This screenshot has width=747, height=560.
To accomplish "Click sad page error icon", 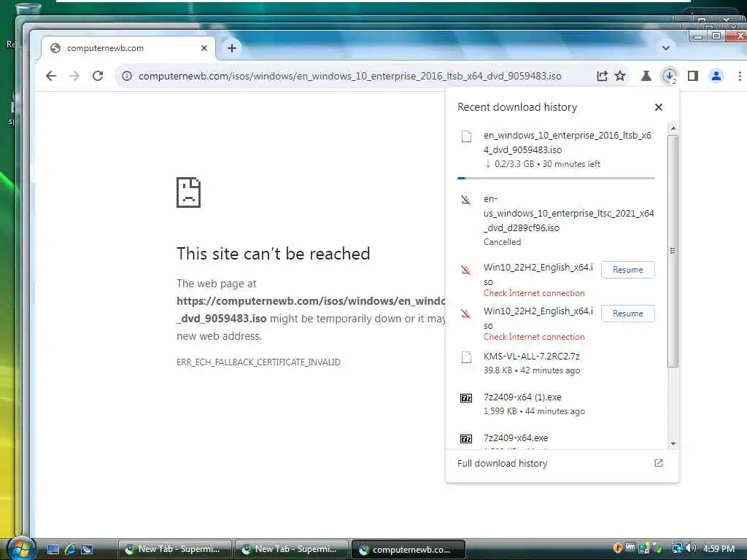I will (189, 192).
